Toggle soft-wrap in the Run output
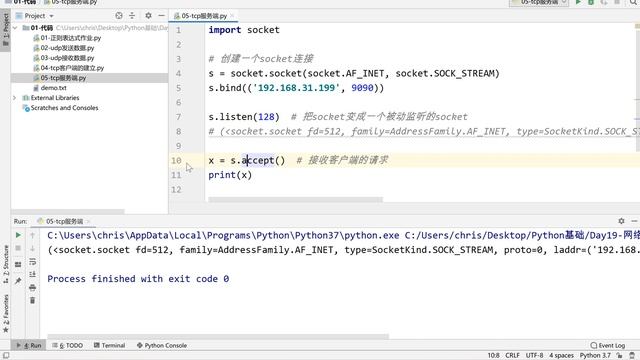Image resolution: width=640 pixels, height=360 pixels. pyautogui.click(x=33, y=262)
